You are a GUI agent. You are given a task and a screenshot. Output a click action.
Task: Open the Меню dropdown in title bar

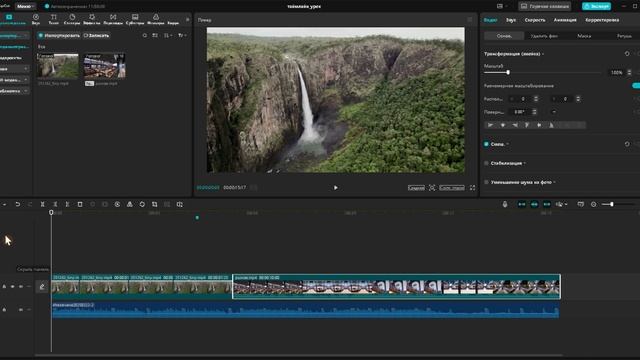pyautogui.click(x=25, y=6)
